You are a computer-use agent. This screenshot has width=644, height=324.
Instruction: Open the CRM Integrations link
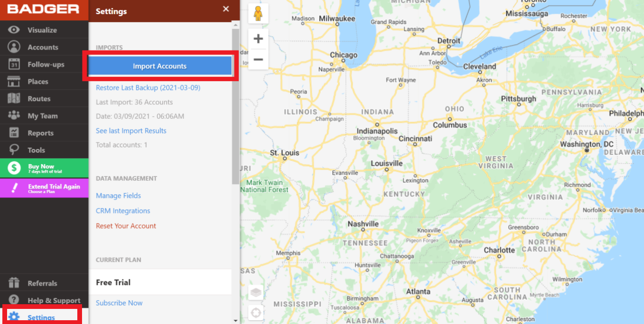tap(123, 211)
